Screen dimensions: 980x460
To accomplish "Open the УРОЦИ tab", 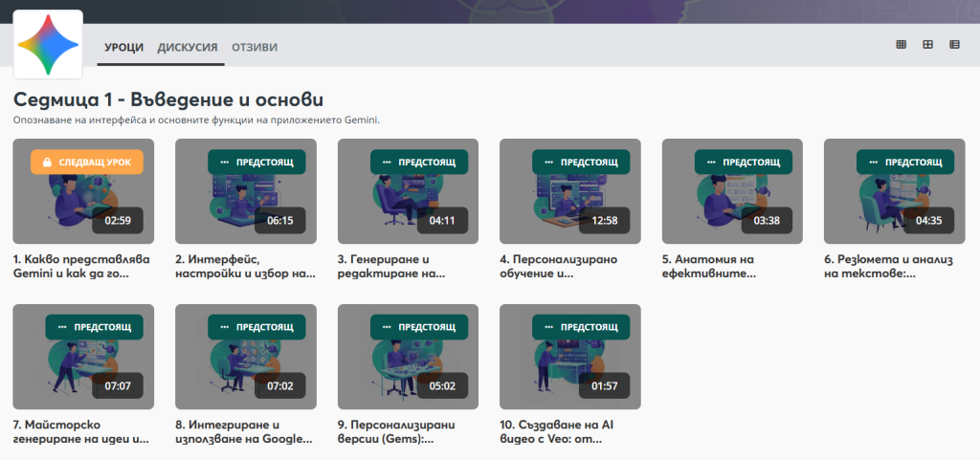I will click(123, 48).
